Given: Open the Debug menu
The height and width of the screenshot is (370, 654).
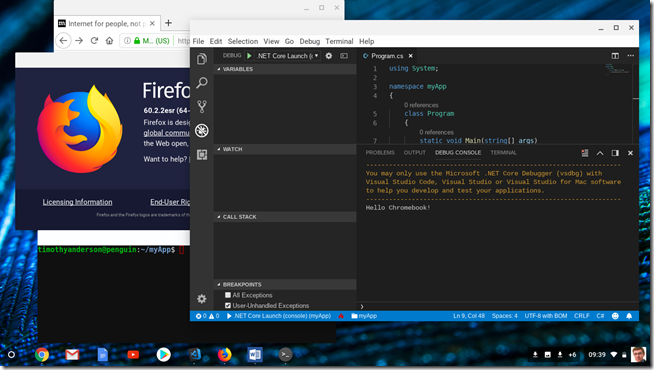Looking at the screenshot, I should tap(309, 41).
